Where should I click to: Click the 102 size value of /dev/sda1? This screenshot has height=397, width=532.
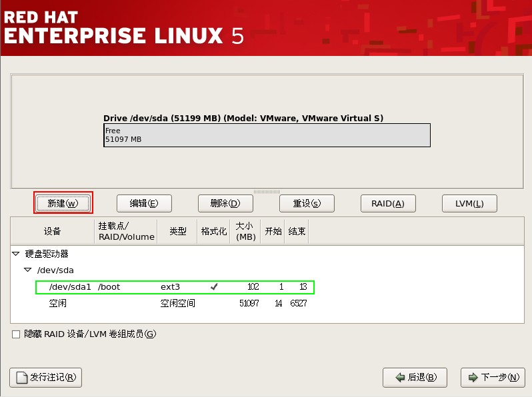(x=253, y=287)
